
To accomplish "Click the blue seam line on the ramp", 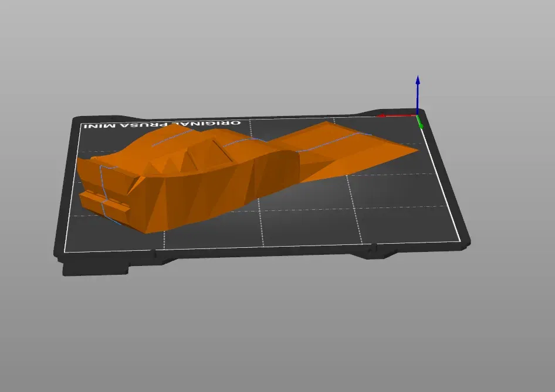I will click(333, 142).
